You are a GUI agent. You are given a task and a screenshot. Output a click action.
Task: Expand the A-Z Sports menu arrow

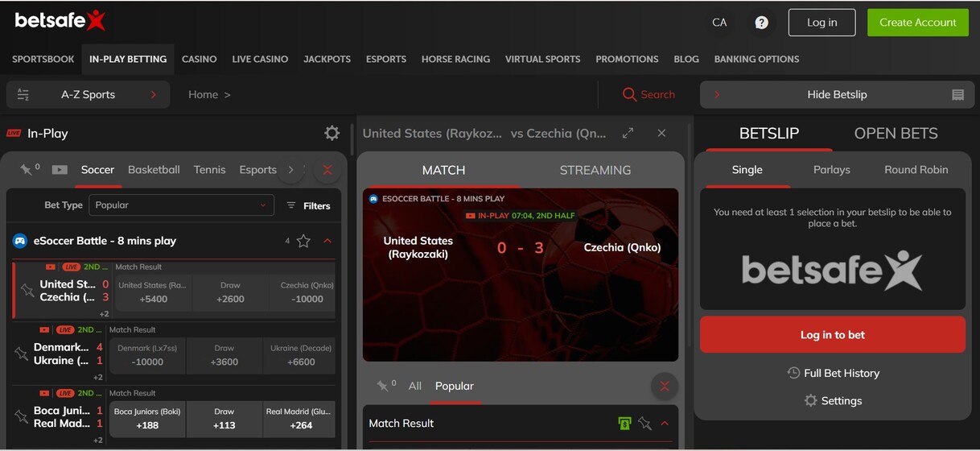(153, 95)
